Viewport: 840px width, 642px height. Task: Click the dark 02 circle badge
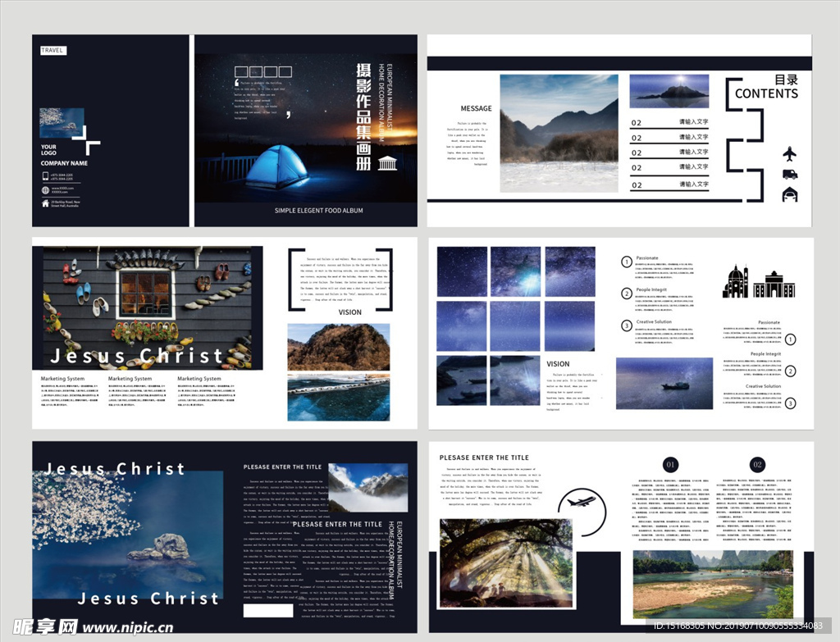pos(757,464)
